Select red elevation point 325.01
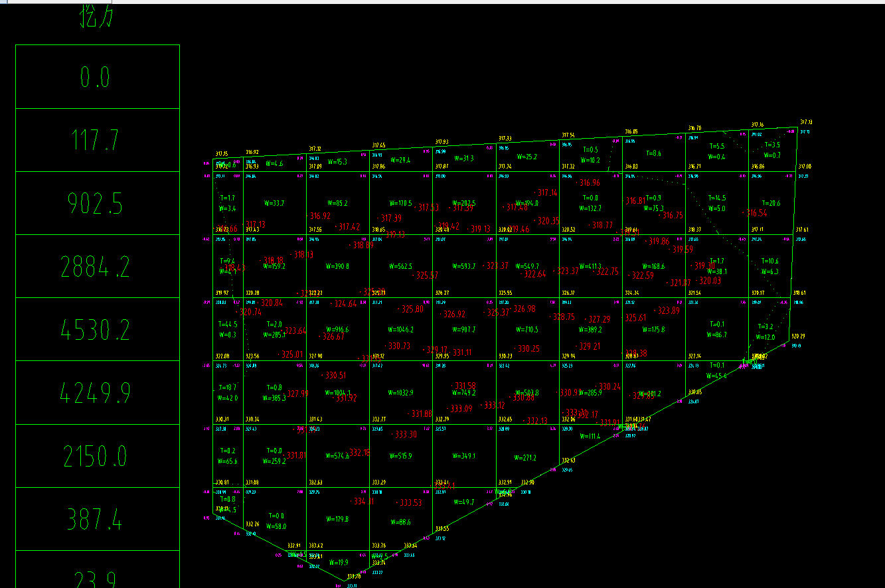The height and width of the screenshot is (588, 885). pyautogui.click(x=290, y=354)
